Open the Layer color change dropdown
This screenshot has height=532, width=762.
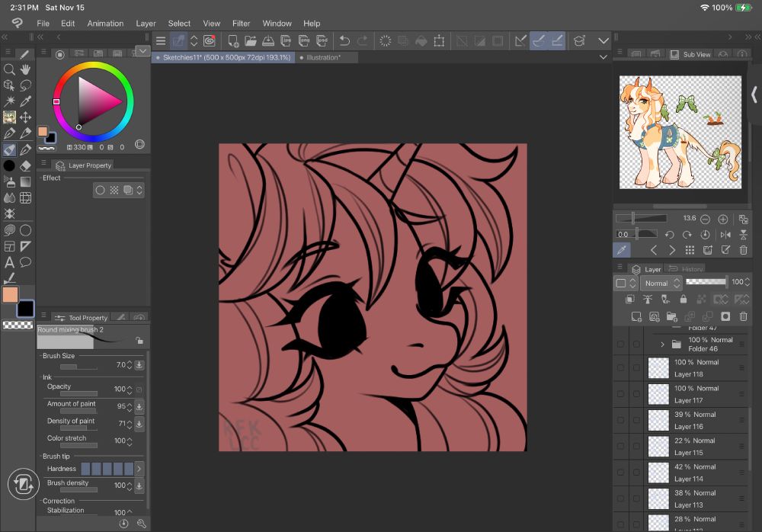626,283
